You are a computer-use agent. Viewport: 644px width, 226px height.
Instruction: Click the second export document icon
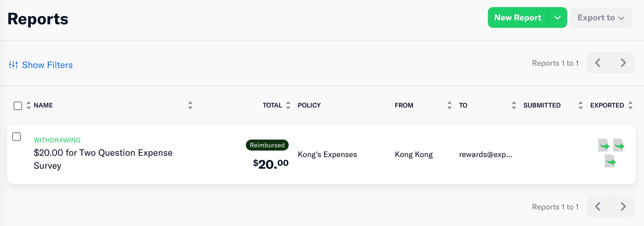click(619, 145)
